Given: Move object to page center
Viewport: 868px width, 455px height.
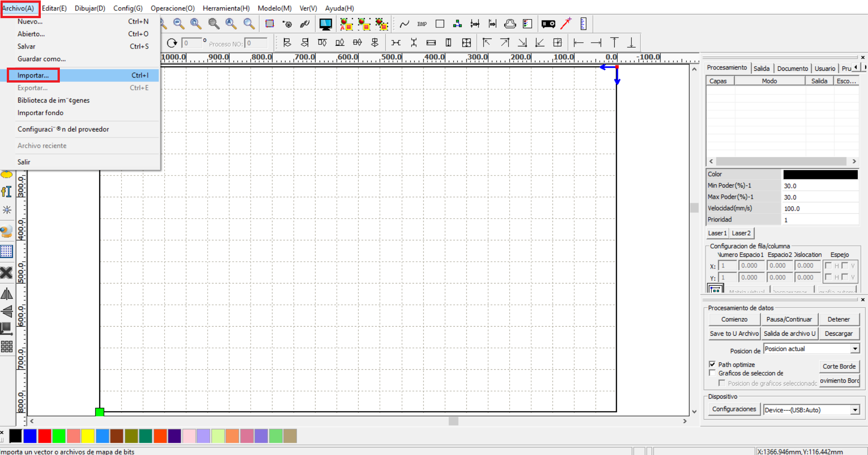Looking at the screenshot, I should 558,43.
